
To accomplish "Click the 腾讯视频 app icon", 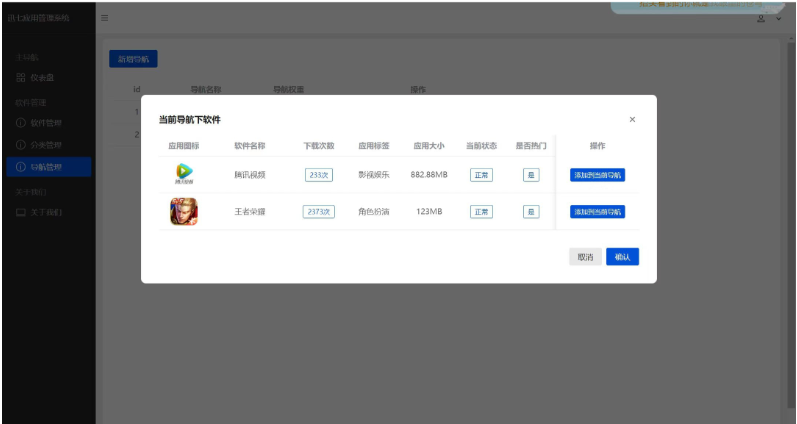I will click(x=184, y=175).
